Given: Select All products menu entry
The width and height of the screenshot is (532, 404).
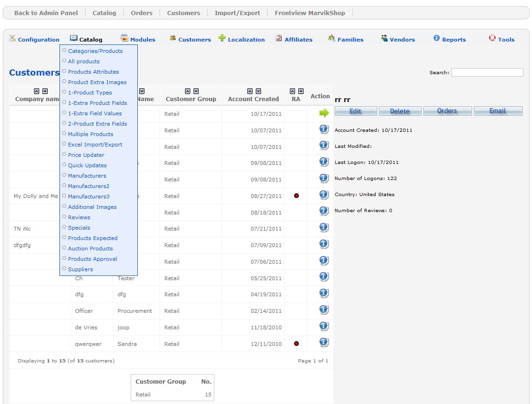Looking at the screenshot, I should [x=84, y=61].
